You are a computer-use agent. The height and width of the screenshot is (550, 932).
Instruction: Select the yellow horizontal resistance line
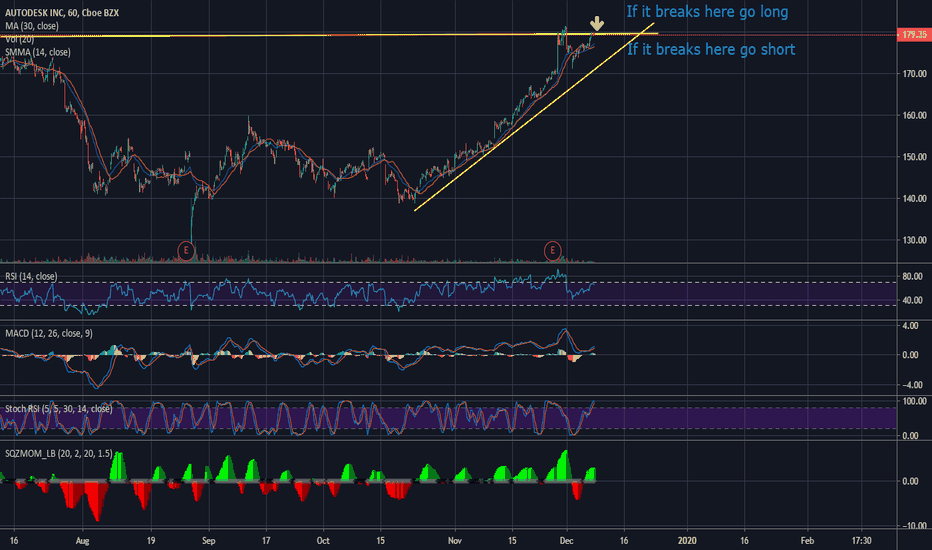pos(329,36)
